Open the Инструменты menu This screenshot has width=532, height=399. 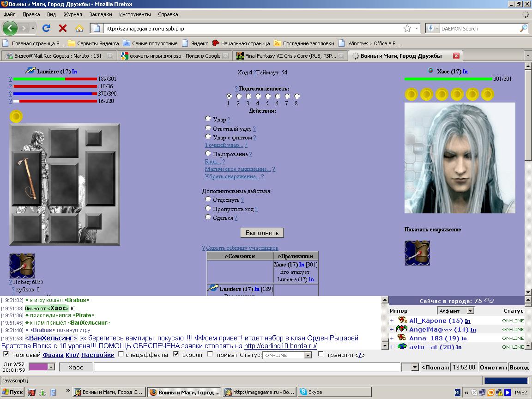coord(135,14)
